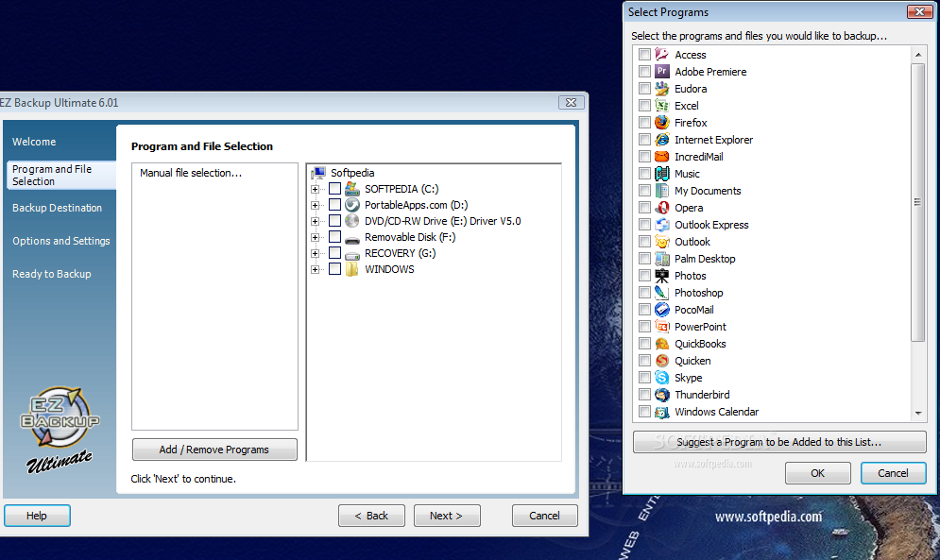This screenshot has height=560, width=940.
Task: Check the Removable Disk (F:) checkbox
Action: 335,237
